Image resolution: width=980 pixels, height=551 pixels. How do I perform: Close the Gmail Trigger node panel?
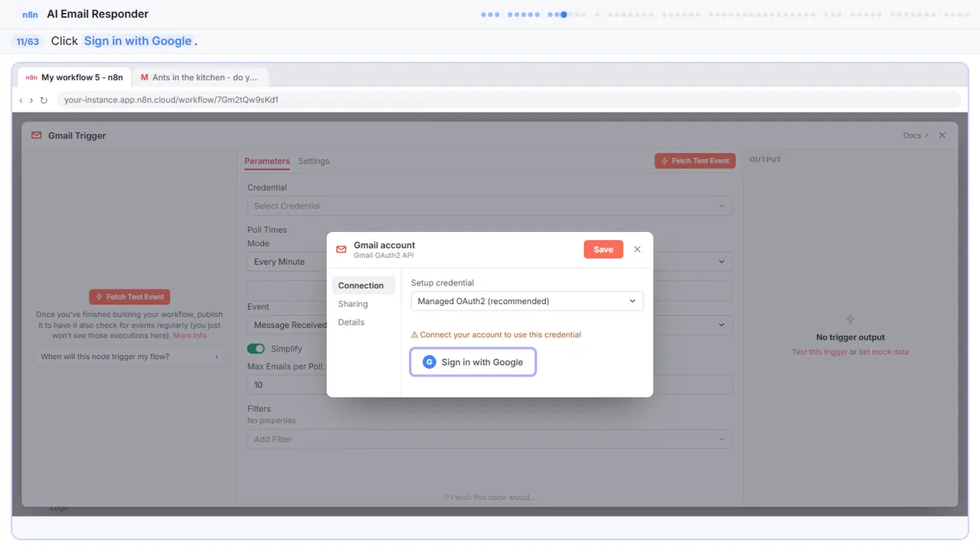(942, 135)
